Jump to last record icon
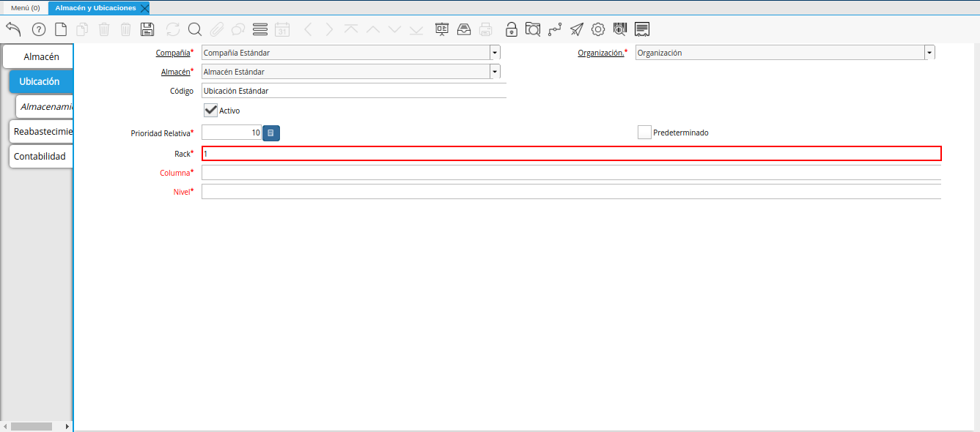The width and height of the screenshot is (980, 432). [416, 29]
